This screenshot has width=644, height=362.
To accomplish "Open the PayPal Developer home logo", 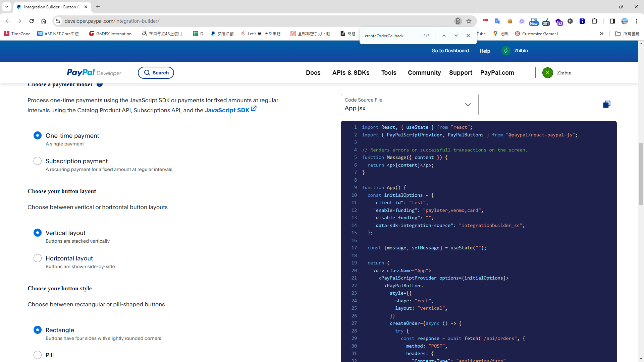I will click(x=94, y=73).
